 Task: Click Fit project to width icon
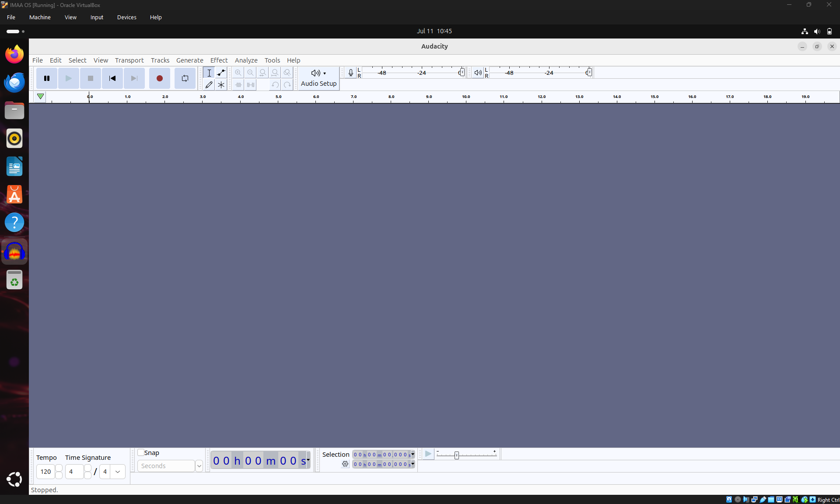click(275, 73)
